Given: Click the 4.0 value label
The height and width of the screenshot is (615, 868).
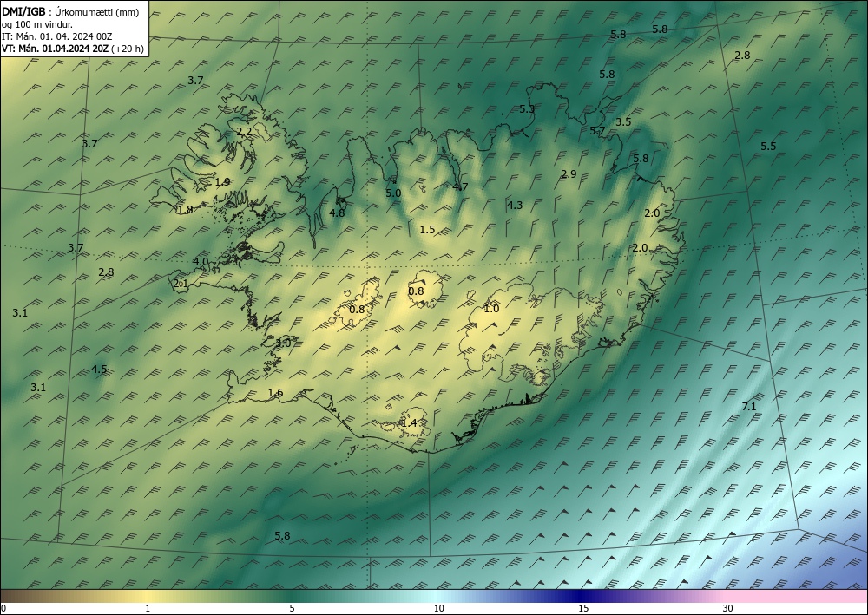Looking at the screenshot, I should click(x=201, y=262).
